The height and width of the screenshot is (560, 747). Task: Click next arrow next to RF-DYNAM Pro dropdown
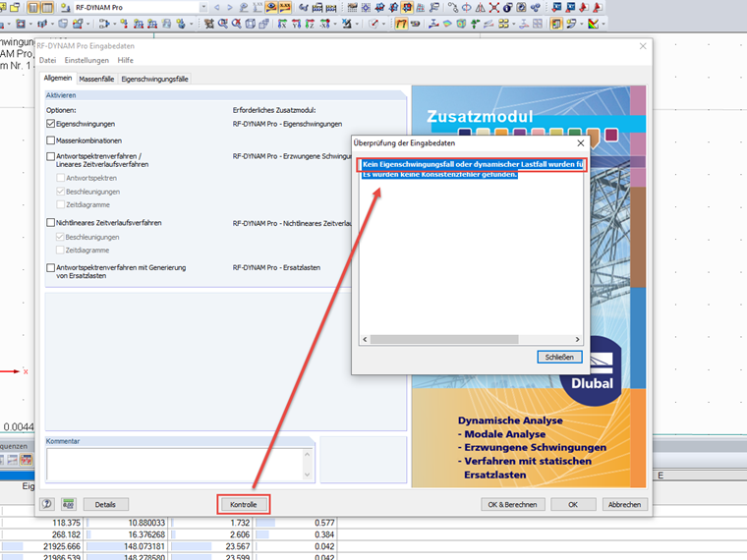click(230, 7)
